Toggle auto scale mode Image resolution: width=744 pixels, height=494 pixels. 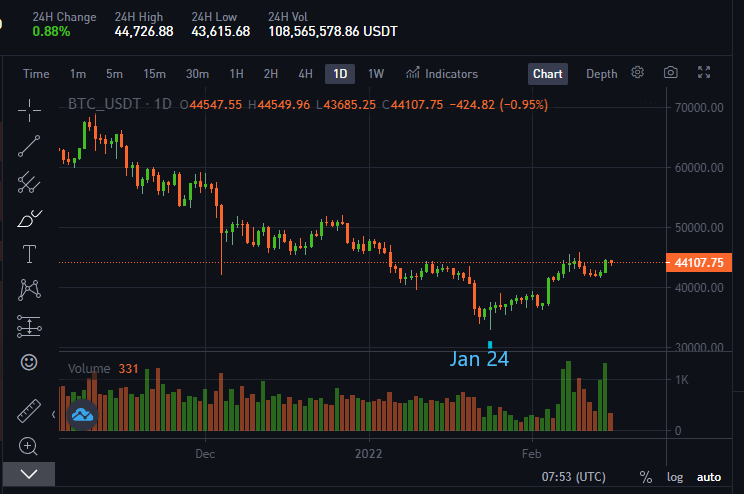[708, 477]
